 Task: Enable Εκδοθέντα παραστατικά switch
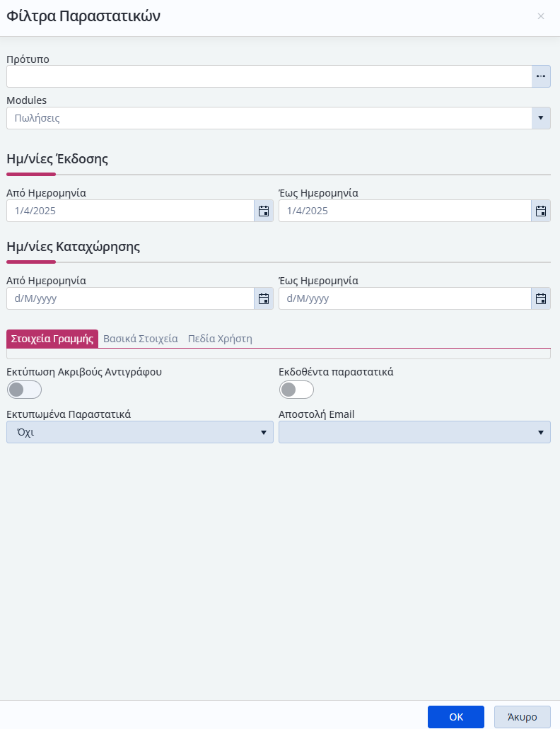coord(296,390)
